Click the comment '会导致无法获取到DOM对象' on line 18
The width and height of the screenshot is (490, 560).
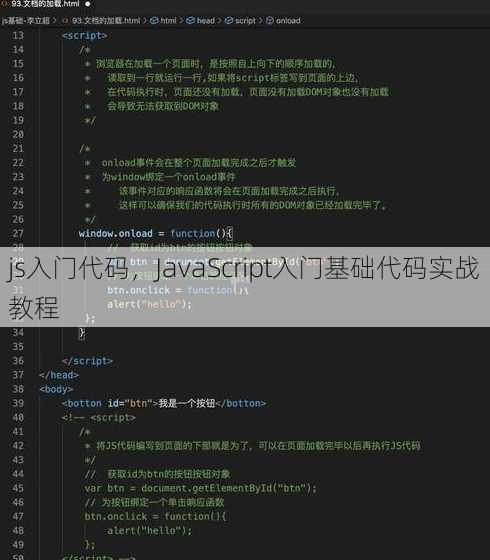[163, 106]
